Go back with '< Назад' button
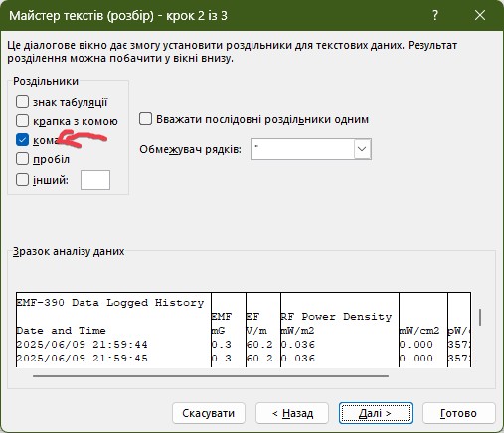Image resolution: width=504 pixels, height=433 pixels. pyautogui.click(x=292, y=413)
